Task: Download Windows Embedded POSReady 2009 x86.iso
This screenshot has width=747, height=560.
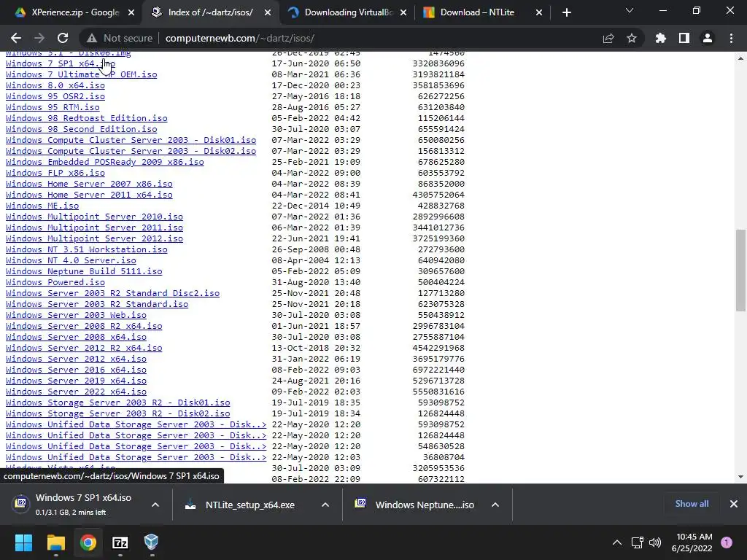Action: click(x=105, y=162)
